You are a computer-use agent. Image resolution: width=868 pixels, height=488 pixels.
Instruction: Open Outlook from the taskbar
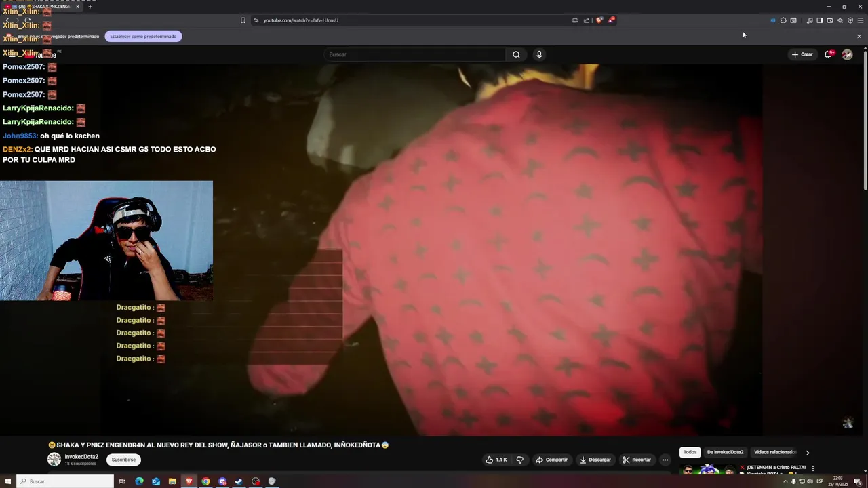[x=156, y=481]
